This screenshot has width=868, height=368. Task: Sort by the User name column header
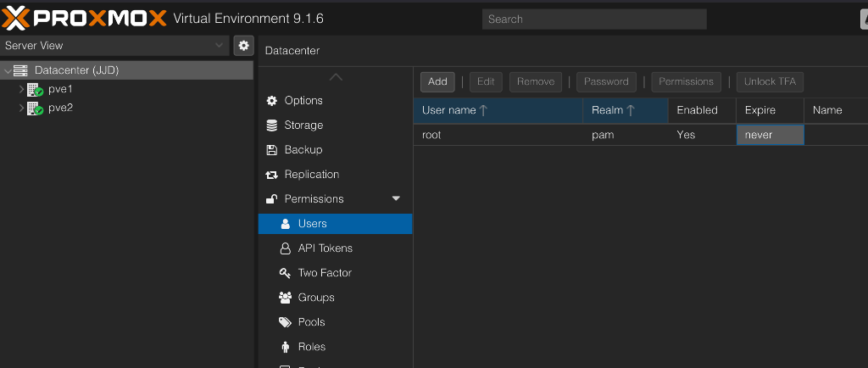click(498, 110)
